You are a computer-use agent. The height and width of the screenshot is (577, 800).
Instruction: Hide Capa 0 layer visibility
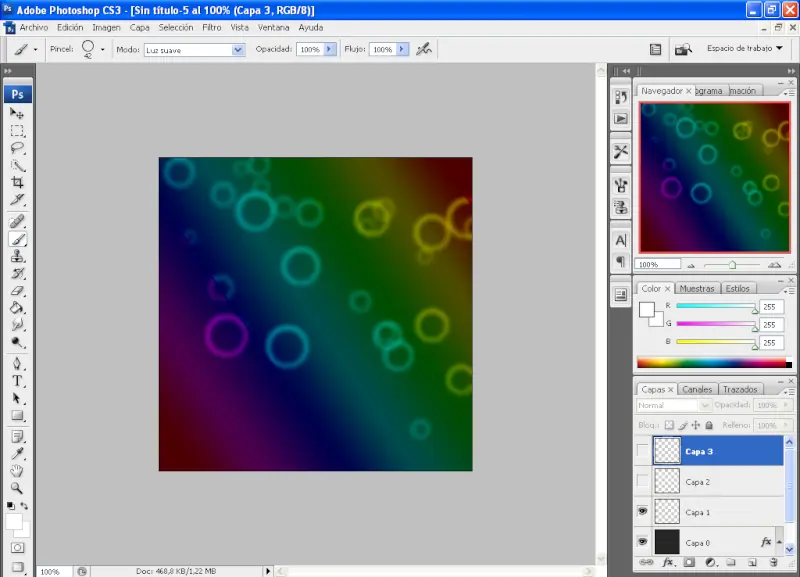click(x=642, y=542)
